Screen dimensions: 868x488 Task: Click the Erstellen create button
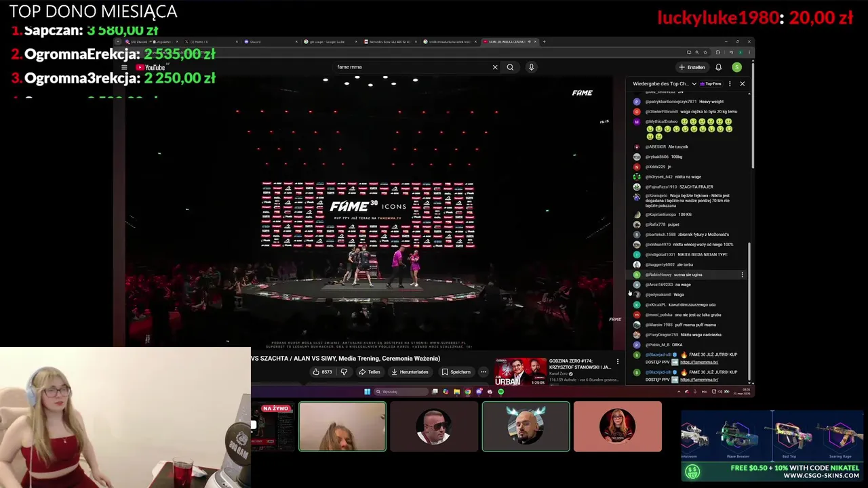(692, 67)
